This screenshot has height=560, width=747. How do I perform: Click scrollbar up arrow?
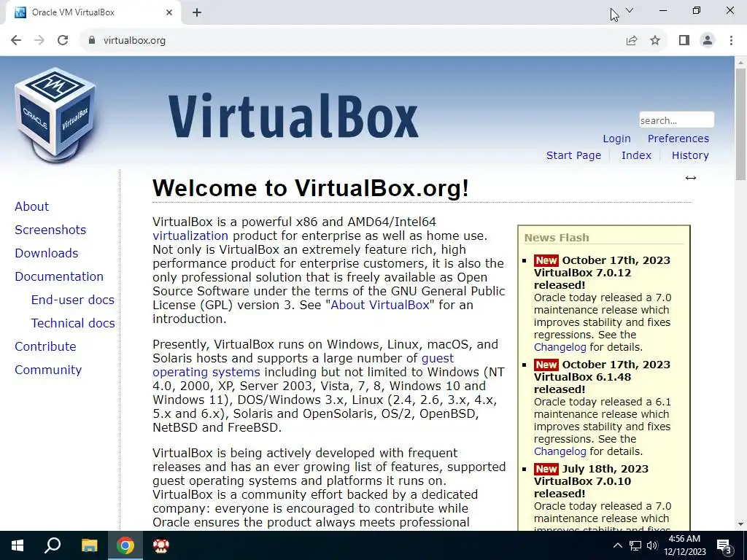pyautogui.click(x=740, y=62)
